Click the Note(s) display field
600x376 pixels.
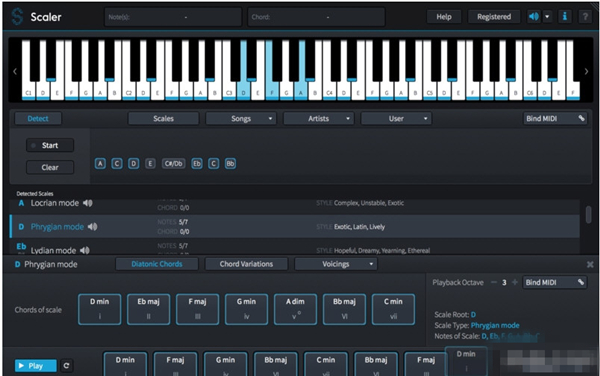click(173, 17)
